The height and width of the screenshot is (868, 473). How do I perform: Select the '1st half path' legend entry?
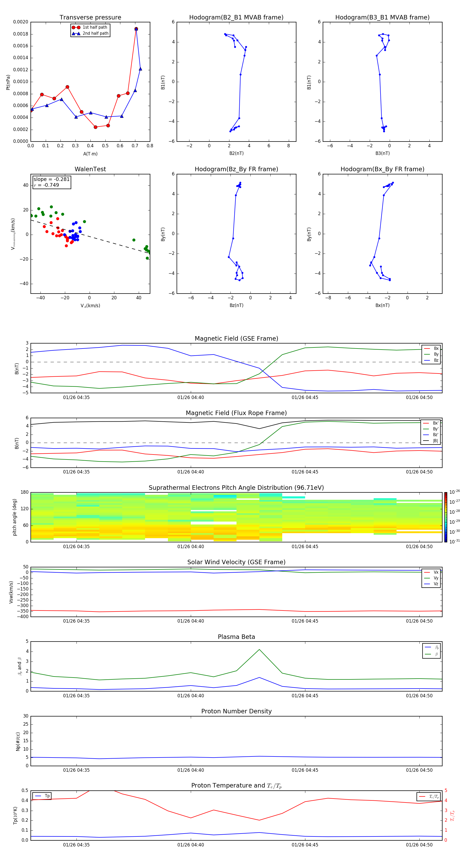click(x=90, y=27)
